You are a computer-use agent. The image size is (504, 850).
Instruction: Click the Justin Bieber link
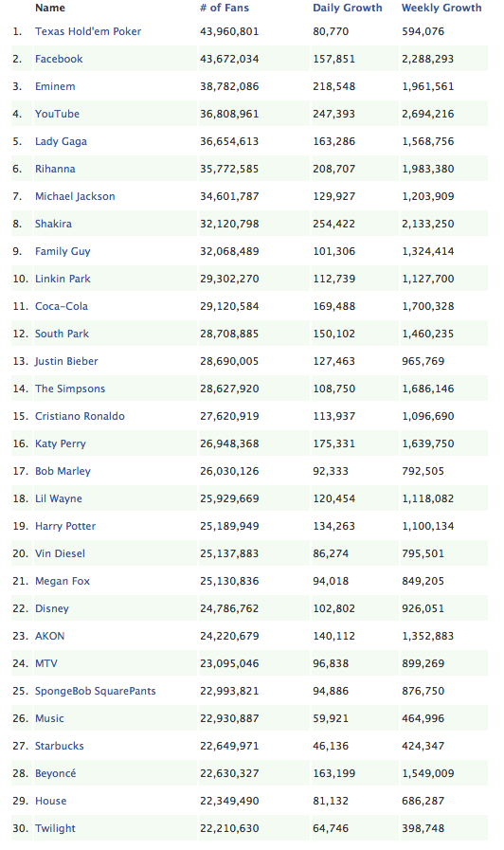[66, 361]
